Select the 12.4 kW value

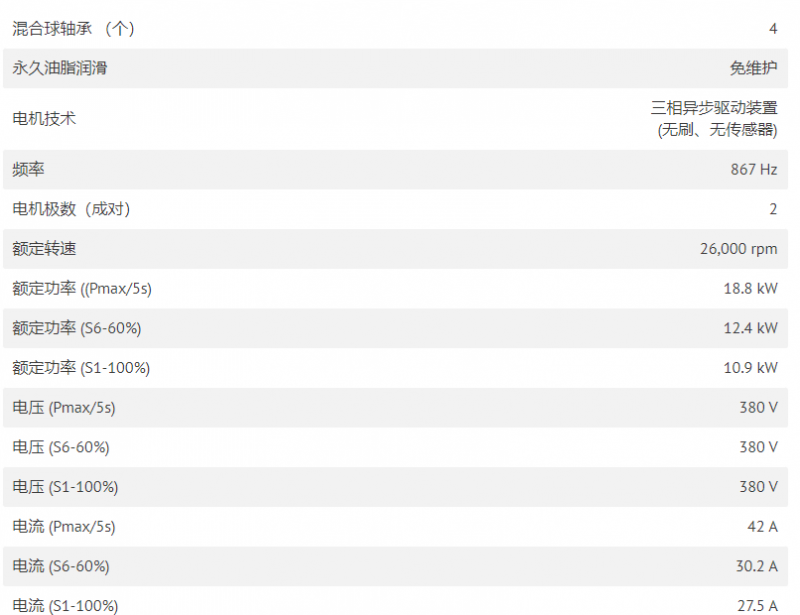[751, 328]
